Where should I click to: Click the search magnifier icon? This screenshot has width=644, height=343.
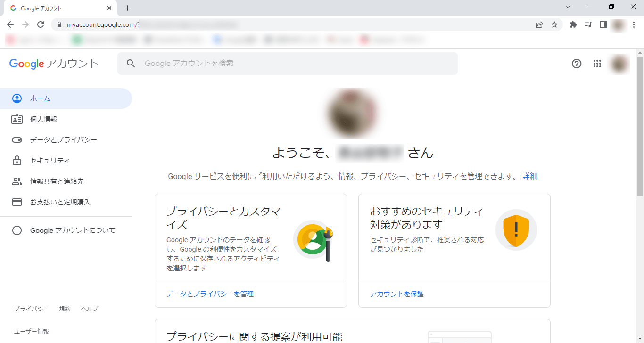click(131, 64)
